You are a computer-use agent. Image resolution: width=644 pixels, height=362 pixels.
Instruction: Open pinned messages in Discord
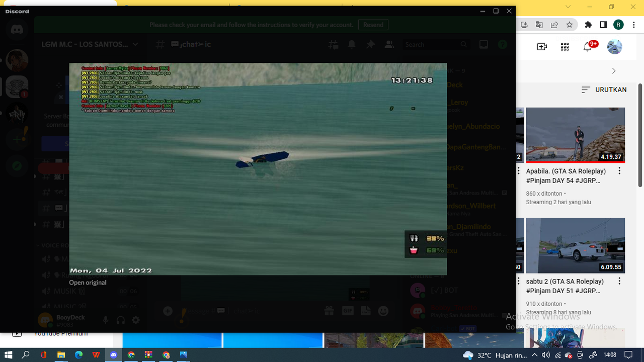click(x=370, y=44)
